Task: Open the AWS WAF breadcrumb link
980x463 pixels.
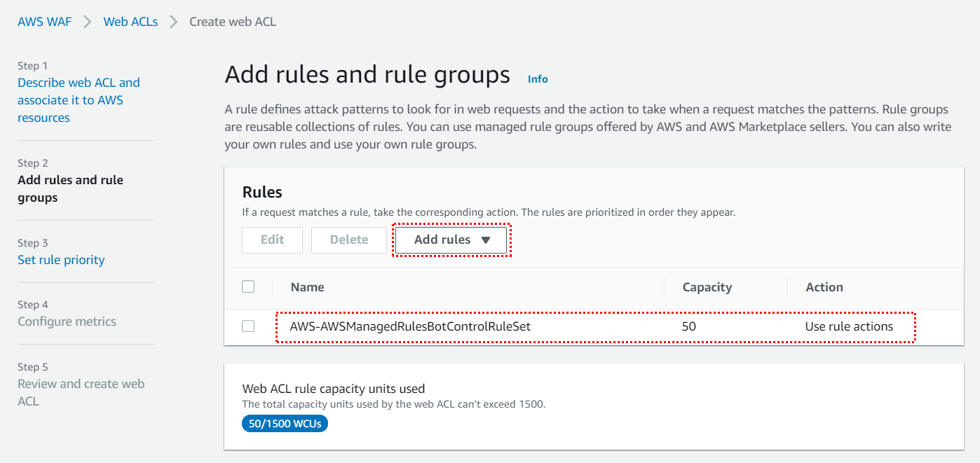Action: (45, 22)
